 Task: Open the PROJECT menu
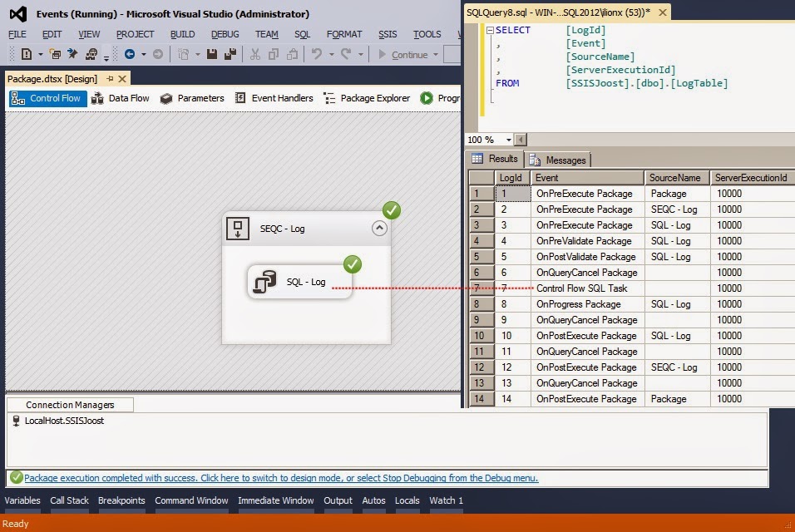point(135,34)
